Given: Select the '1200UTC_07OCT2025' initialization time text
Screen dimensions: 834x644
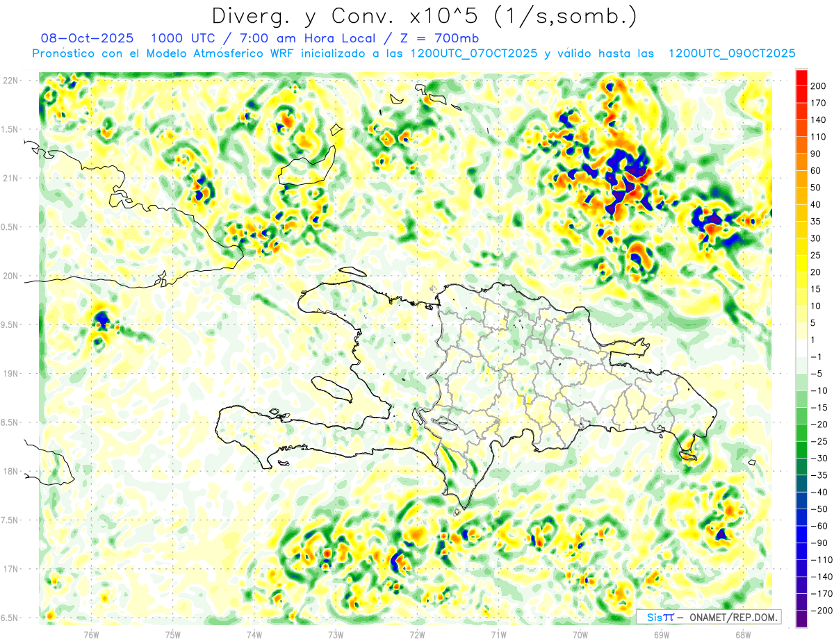Looking at the screenshot, I should 473,53.
